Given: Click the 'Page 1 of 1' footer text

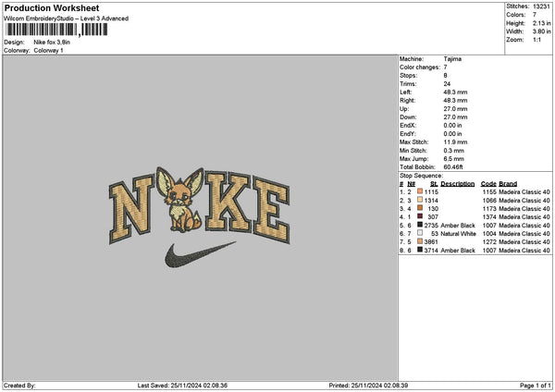Looking at the screenshot, I should point(536,386).
